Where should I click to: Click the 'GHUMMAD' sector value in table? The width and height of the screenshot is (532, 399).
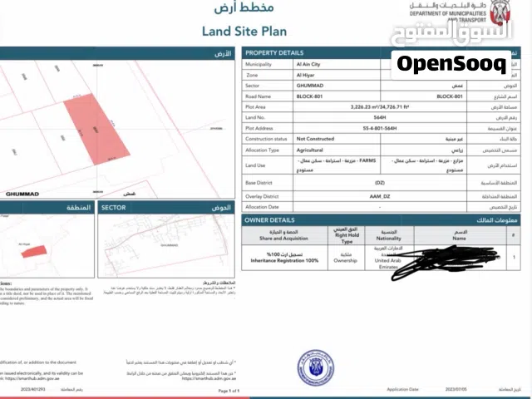(x=310, y=86)
